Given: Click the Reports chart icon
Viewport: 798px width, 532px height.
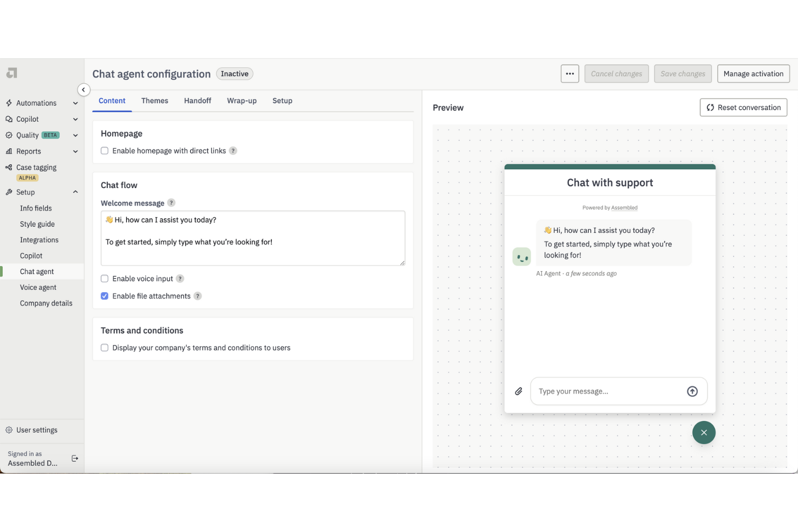Looking at the screenshot, I should 9,151.
